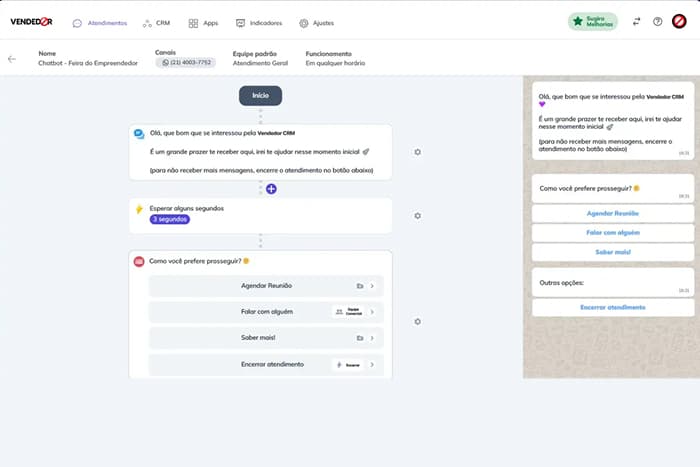Click folder icon on Agendar Reunião row

pyautogui.click(x=360, y=286)
